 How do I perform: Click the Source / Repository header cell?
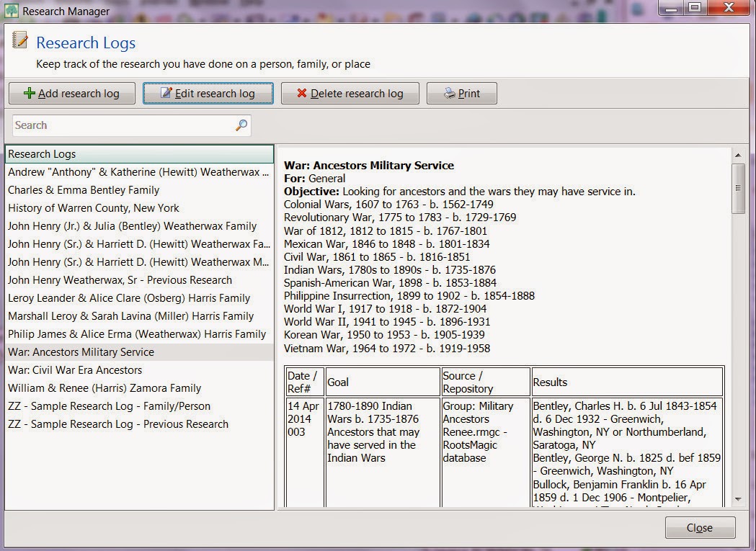(486, 382)
